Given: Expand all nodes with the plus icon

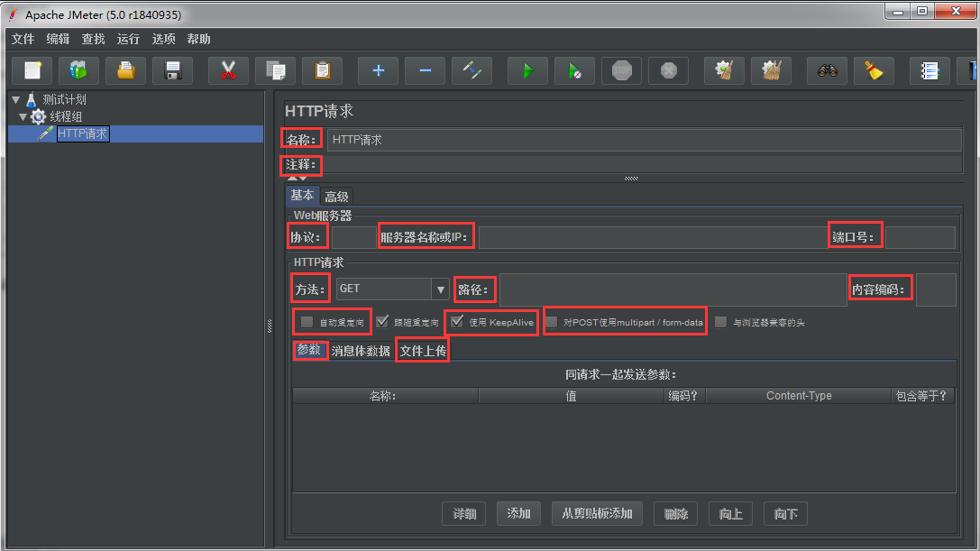Looking at the screenshot, I should (x=378, y=70).
